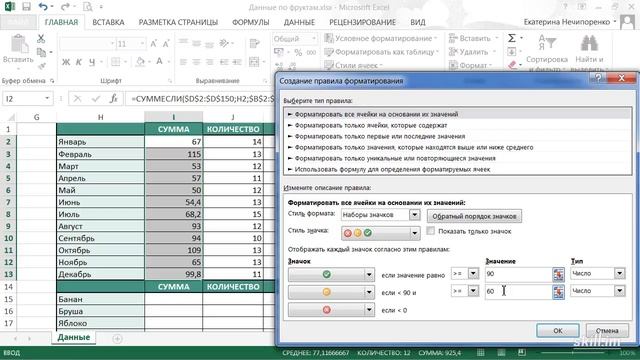This screenshot has height=360, width=640.
Task: Click the cancel X icon in formula bar
Action: pos(77,98)
